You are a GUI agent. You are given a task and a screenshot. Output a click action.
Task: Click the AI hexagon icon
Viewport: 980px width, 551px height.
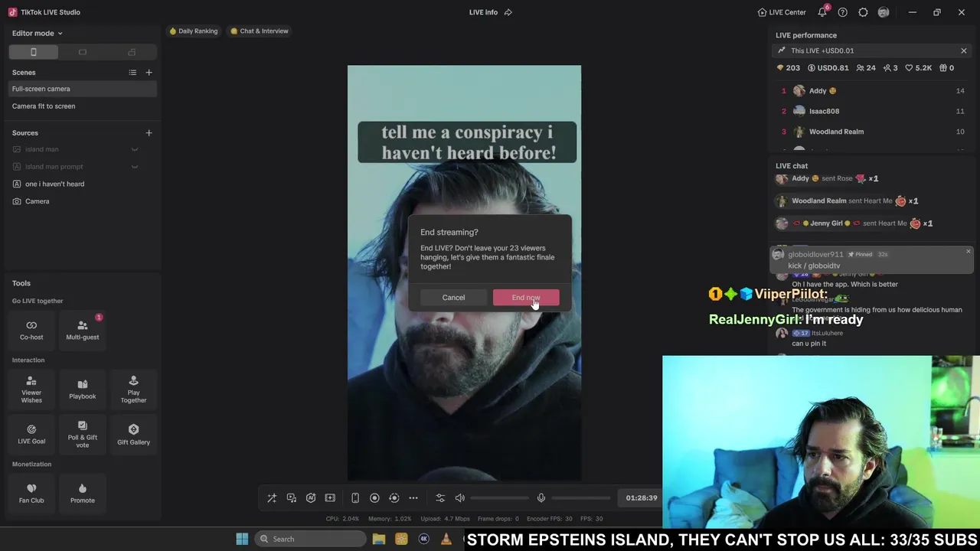click(311, 498)
